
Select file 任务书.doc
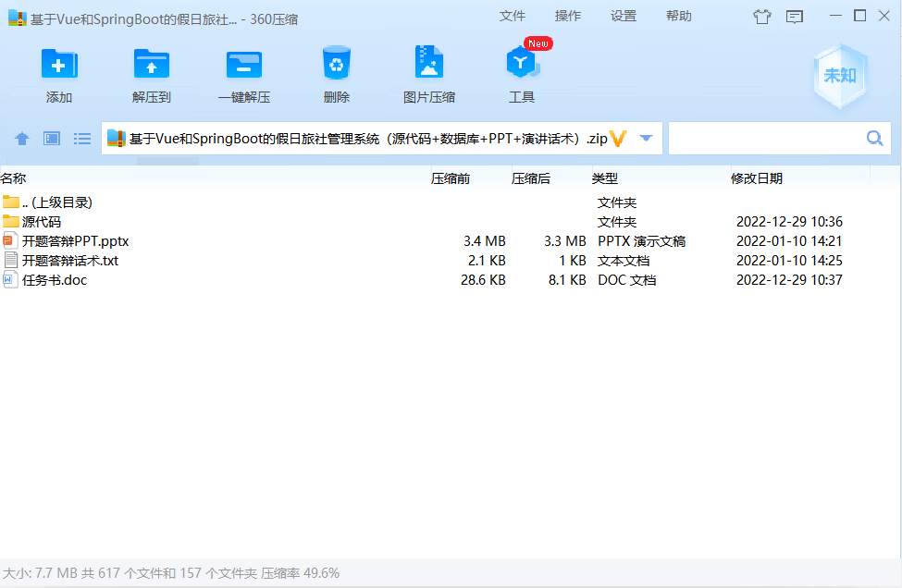(451, 280)
